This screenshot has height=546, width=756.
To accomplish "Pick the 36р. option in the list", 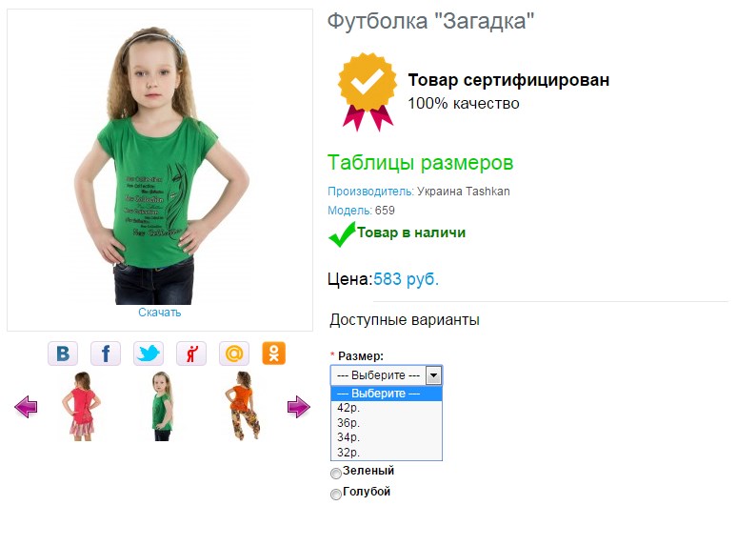I will coord(387,423).
